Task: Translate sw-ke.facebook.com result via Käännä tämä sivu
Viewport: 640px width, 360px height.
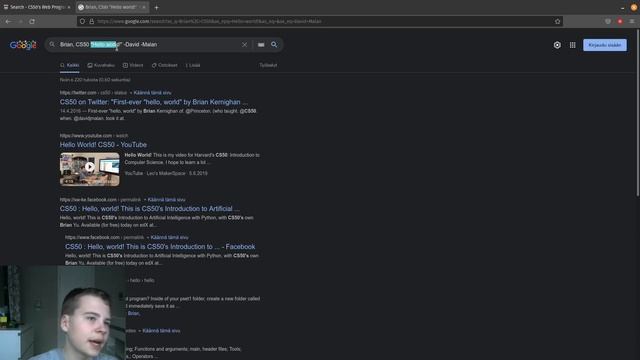Action: tap(166, 200)
